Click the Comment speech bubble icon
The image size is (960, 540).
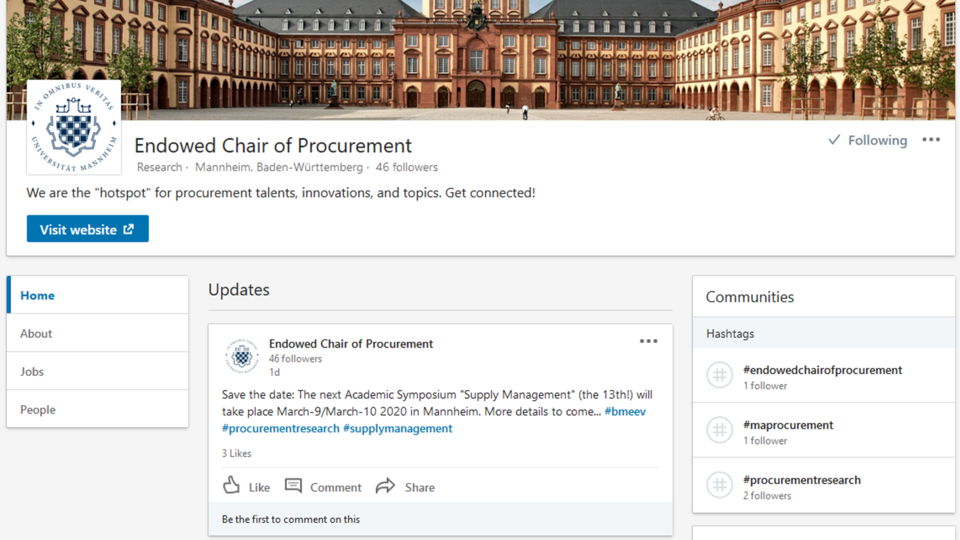293,486
